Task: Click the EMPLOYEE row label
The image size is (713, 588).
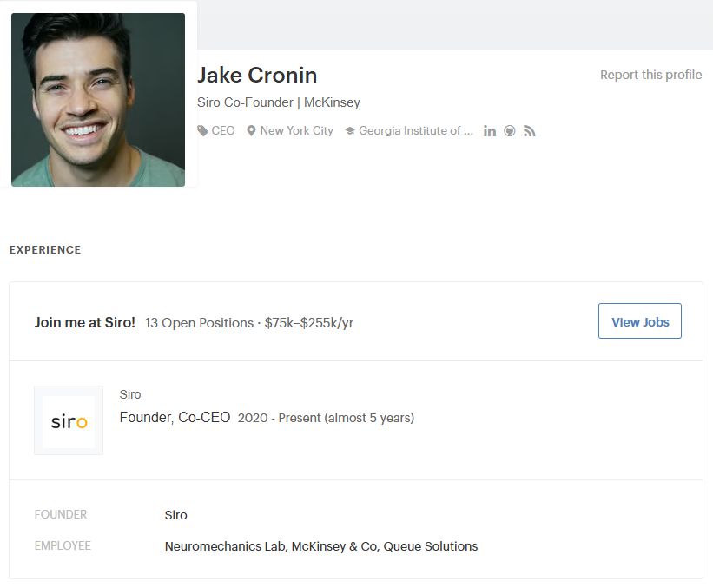Action: click(63, 545)
